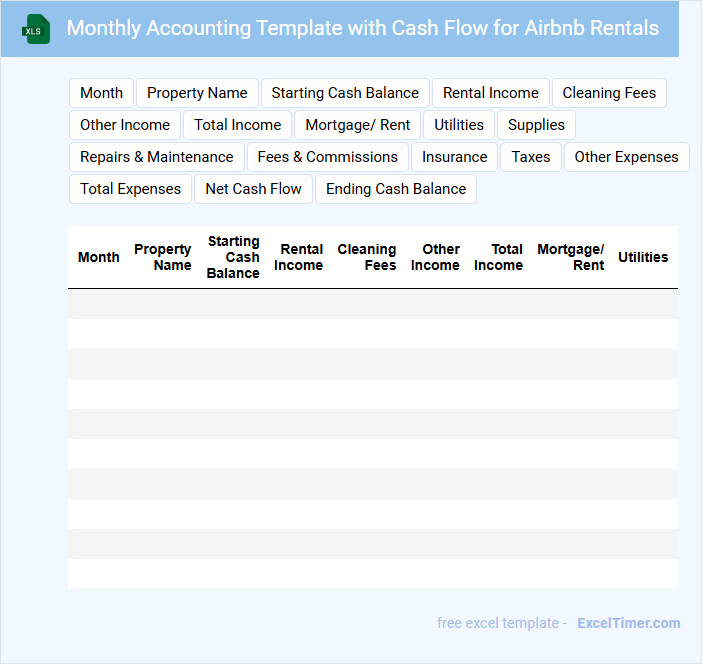Screen dimensions: 702x664
Task: Click the green XLS file icon
Action: point(36,29)
